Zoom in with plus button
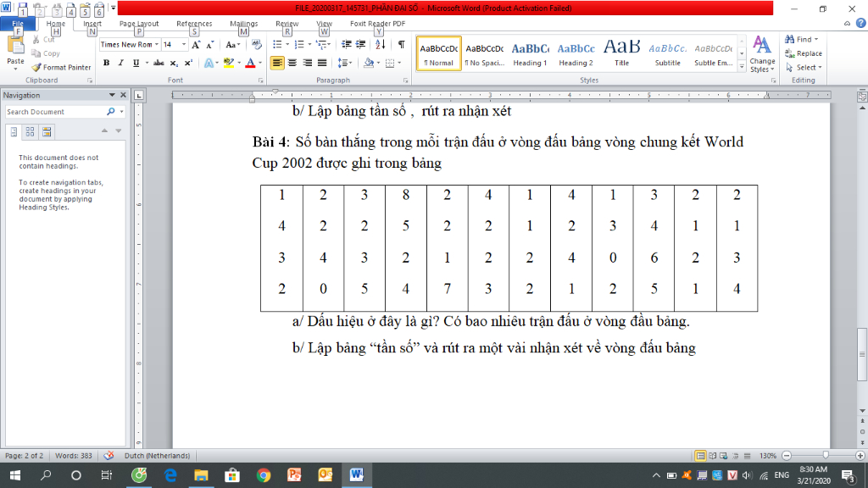Screen dimensions: 868x488 pyautogui.click(x=860, y=456)
